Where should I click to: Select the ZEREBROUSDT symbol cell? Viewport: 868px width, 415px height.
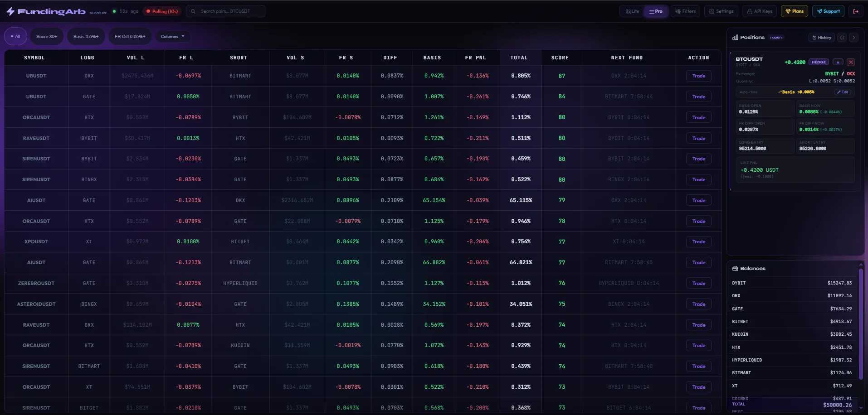[36, 283]
